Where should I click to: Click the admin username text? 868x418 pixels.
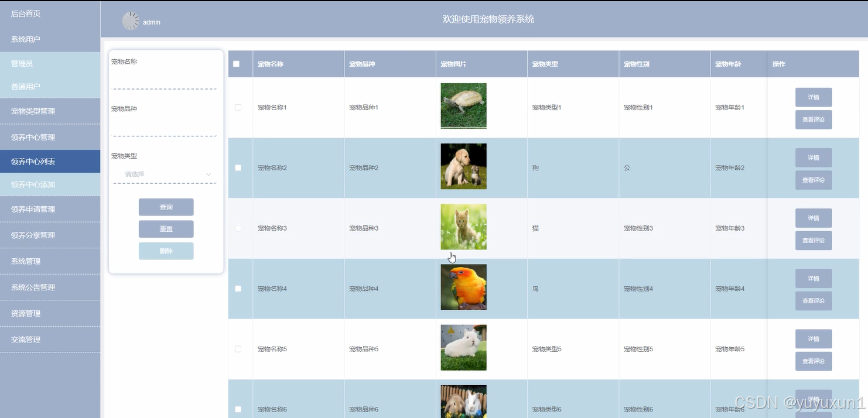[x=152, y=22]
